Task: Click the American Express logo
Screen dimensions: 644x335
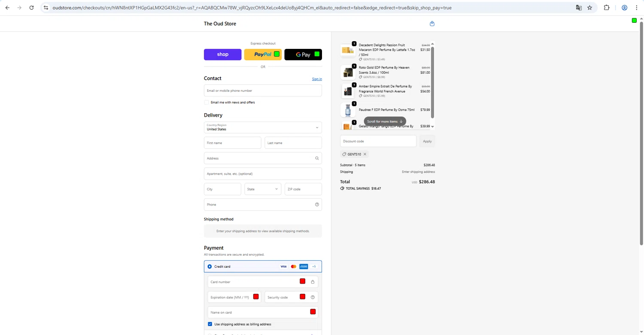Action: click(x=304, y=266)
